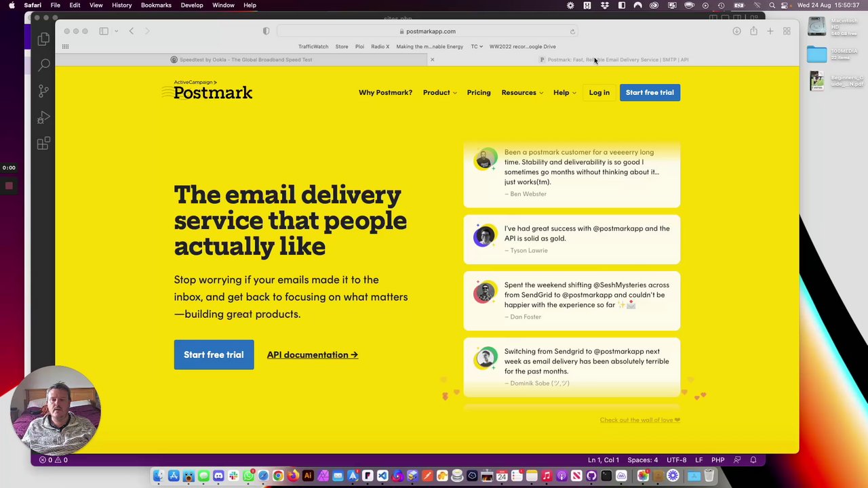Expand the sidebar tab group chevron
This screenshot has width=868, height=488.
(116, 31)
